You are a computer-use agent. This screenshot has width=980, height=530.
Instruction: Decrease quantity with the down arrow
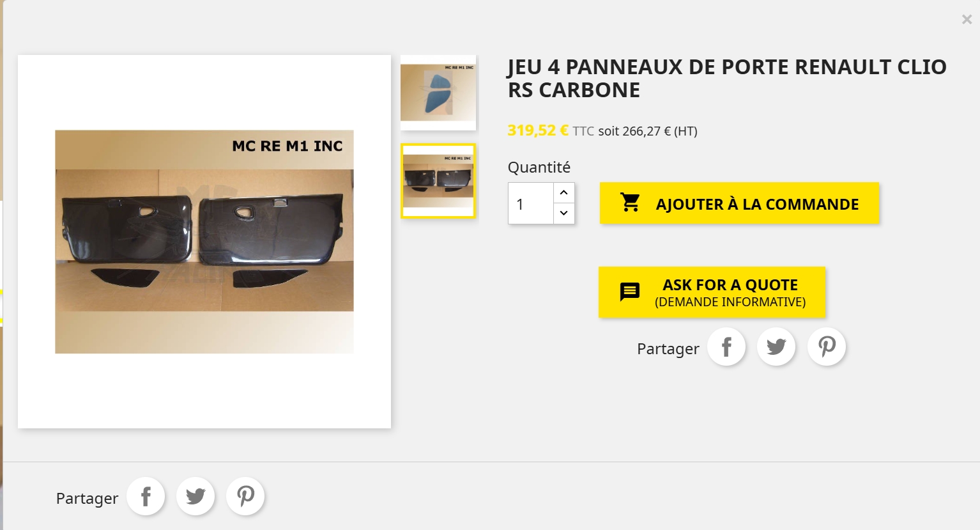(563, 214)
